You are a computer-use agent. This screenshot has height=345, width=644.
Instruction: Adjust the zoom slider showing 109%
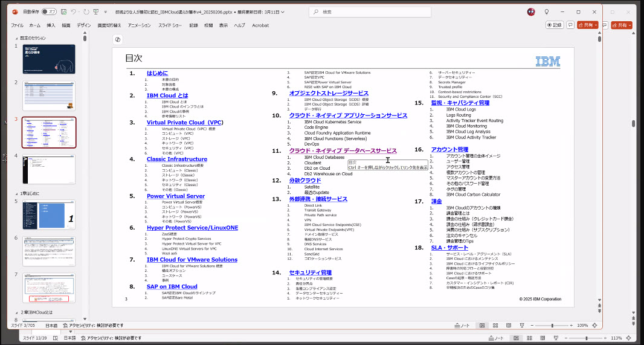pyautogui.click(x=552, y=325)
